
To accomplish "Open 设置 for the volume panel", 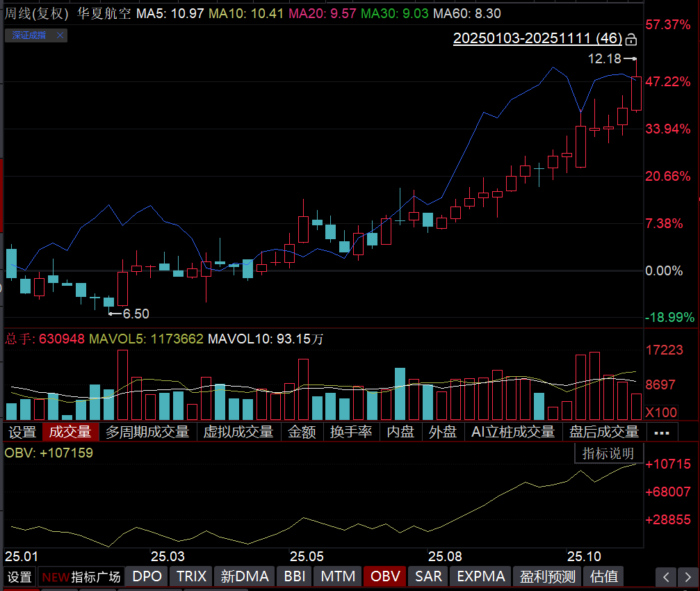I will (22, 432).
